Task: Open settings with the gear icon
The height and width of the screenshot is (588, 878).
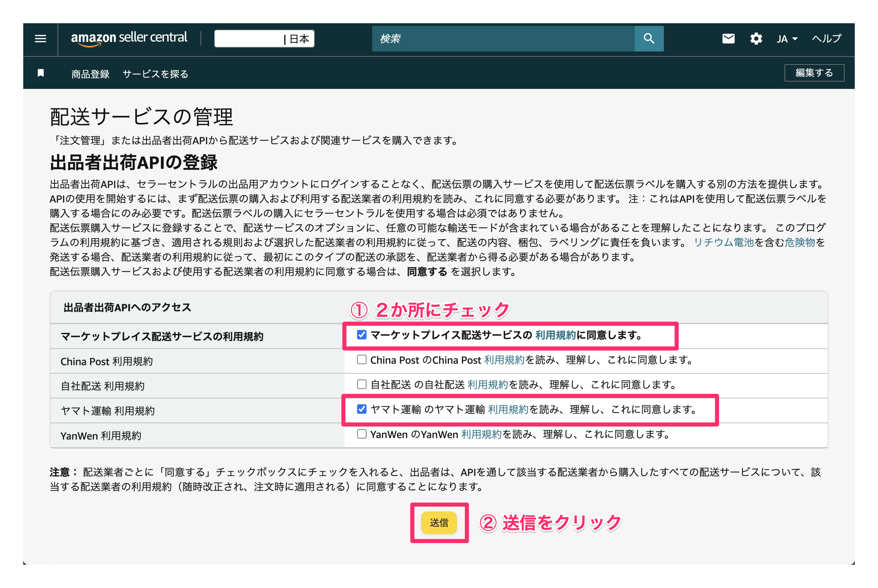Action: click(x=756, y=38)
